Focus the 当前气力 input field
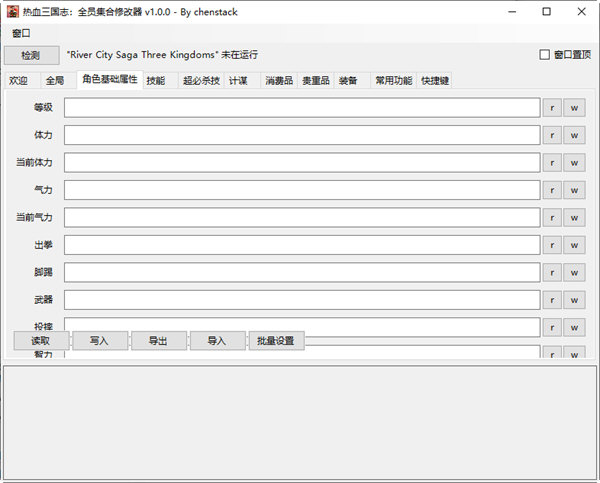 [302, 217]
